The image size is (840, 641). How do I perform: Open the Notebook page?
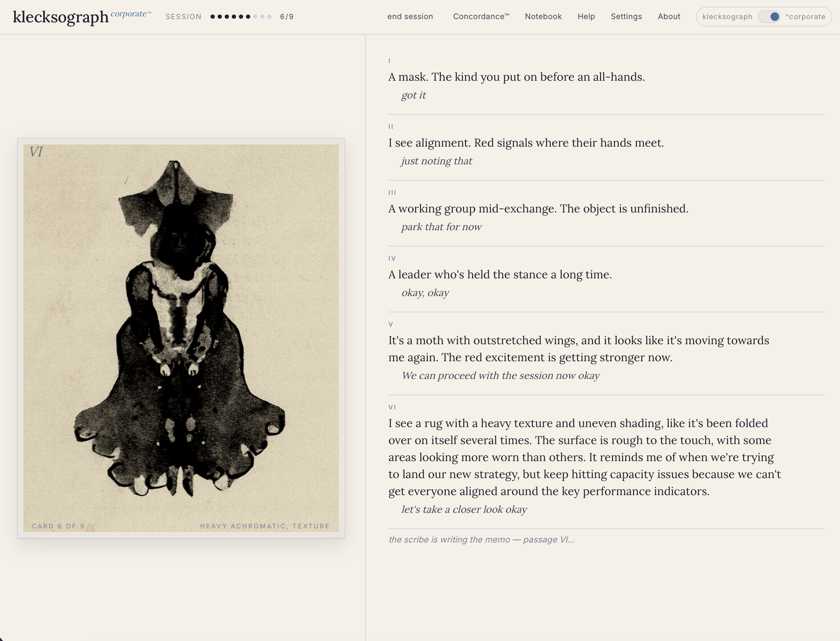click(543, 17)
